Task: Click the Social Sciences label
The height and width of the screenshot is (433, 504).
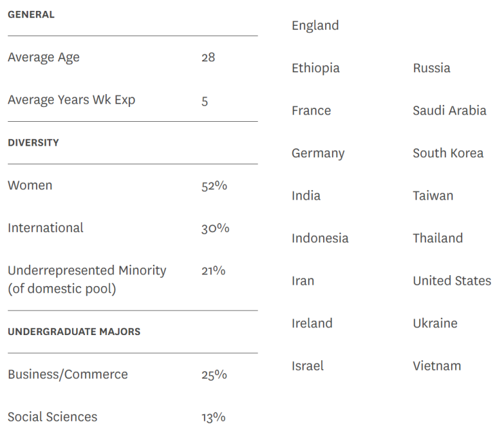Action: (x=53, y=417)
